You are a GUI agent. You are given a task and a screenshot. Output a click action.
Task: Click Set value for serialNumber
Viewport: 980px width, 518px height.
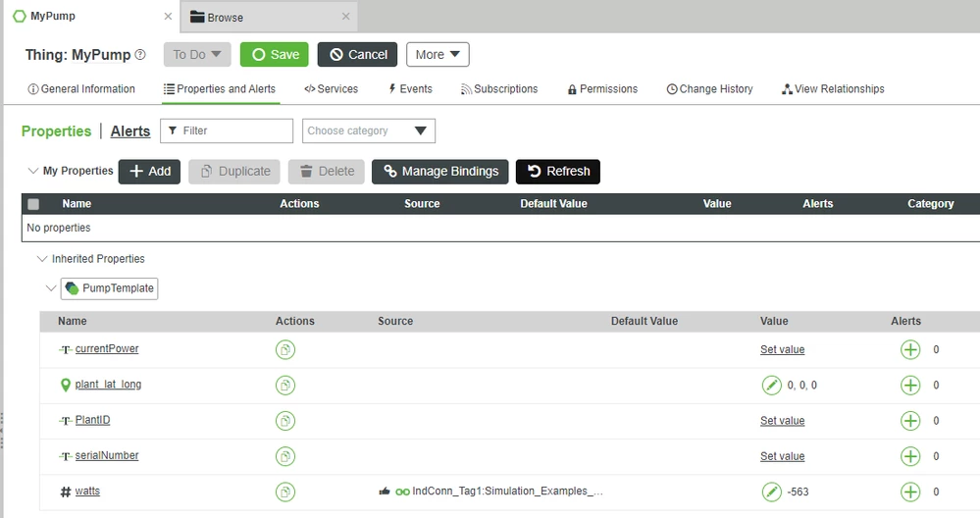(x=783, y=456)
